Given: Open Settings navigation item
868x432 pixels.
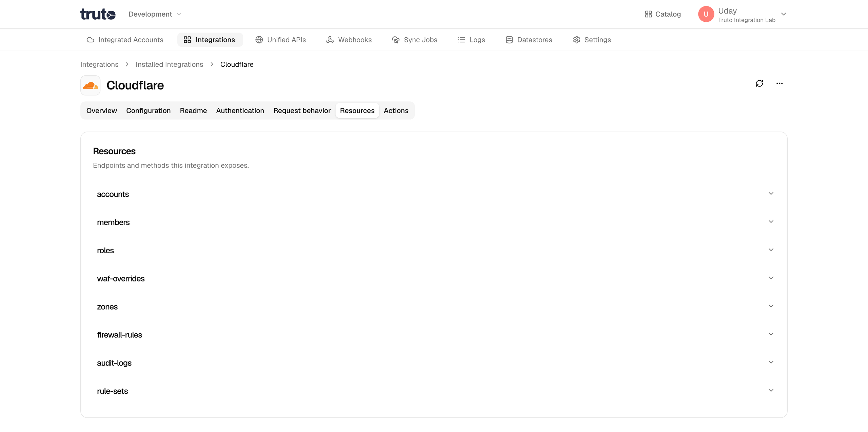Looking at the screenshot, I should [x=592, y=40].
